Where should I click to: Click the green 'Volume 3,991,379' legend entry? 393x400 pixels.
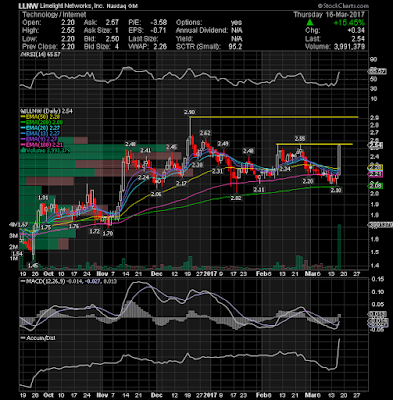tap(46, 151)
